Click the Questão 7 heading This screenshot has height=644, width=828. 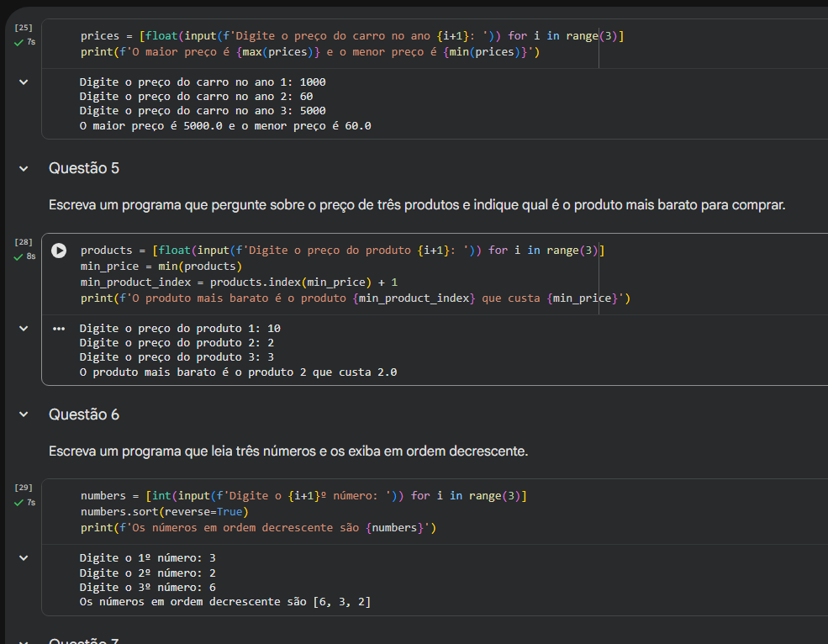tap(84, 641)
